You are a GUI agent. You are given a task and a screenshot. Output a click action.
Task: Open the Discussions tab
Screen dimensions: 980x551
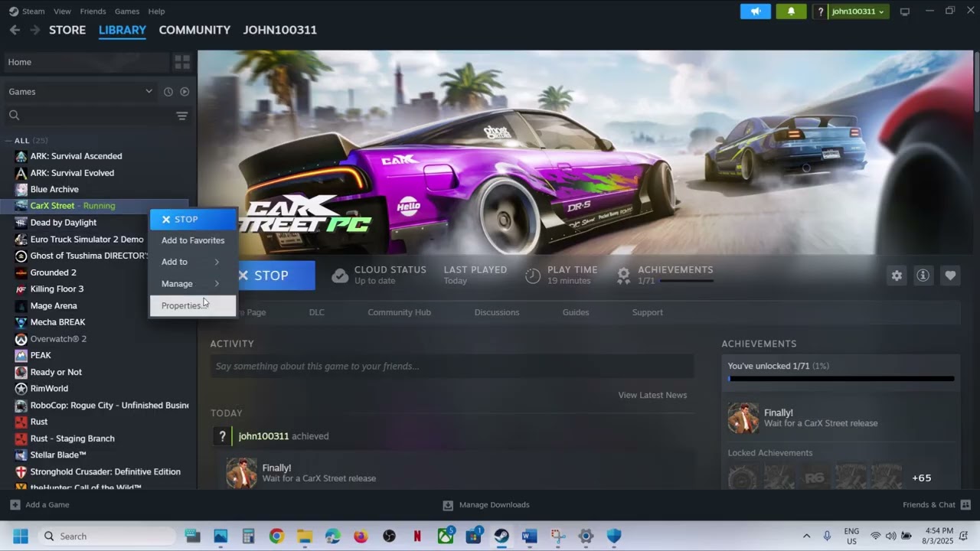tap(497, 312)
